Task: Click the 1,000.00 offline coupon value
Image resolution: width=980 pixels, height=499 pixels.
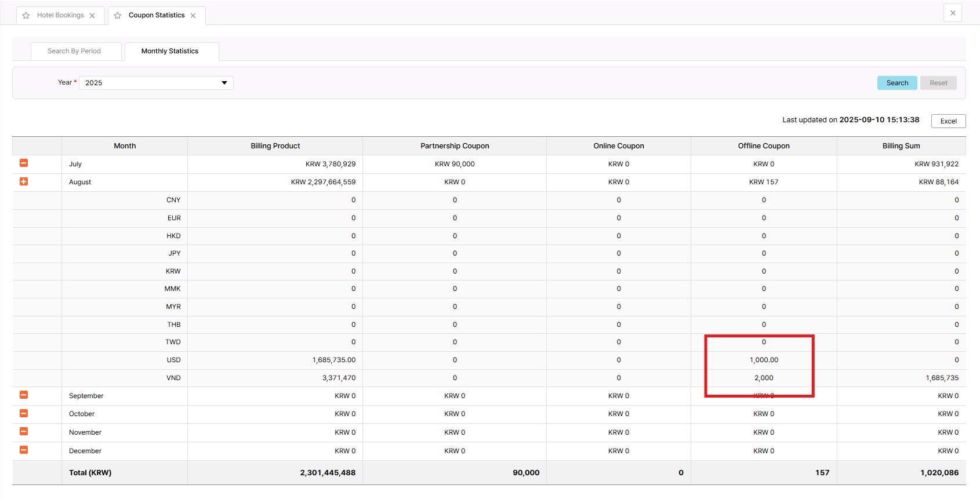Action: coord(764,360)
